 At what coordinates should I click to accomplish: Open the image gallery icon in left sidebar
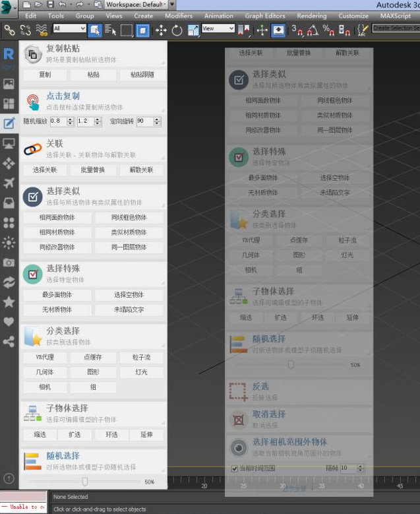[9, 84]
